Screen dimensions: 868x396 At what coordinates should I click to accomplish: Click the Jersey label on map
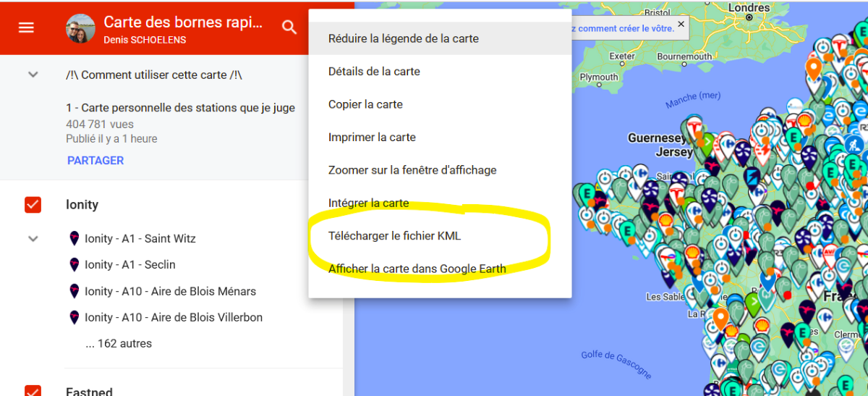tap(674, 153)
